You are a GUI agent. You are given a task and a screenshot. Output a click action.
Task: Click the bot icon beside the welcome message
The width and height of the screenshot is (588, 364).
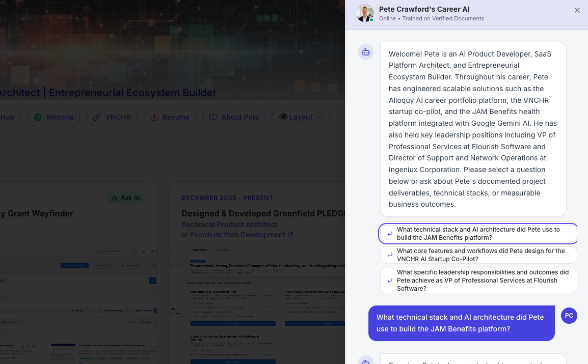point(366,52)
